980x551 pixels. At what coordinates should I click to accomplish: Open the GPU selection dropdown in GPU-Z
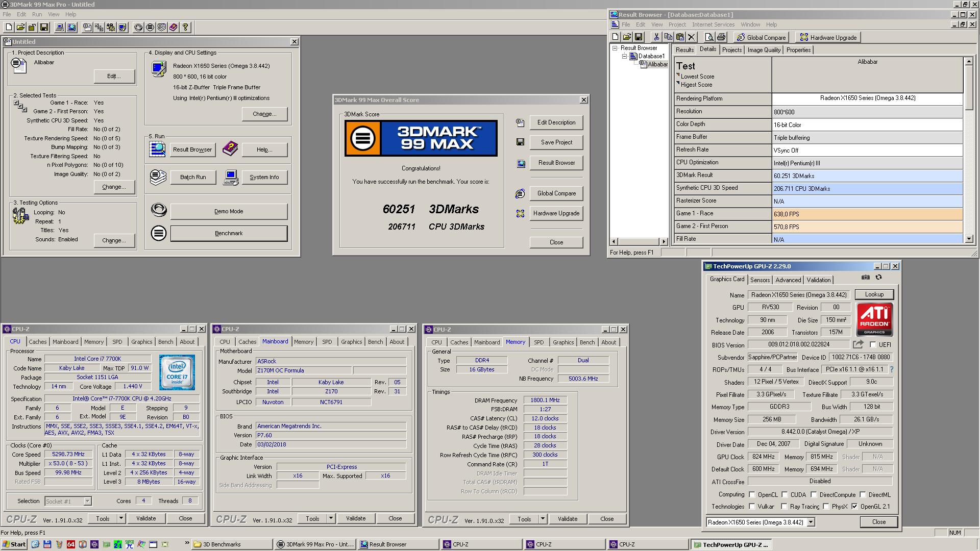point(811,522)
